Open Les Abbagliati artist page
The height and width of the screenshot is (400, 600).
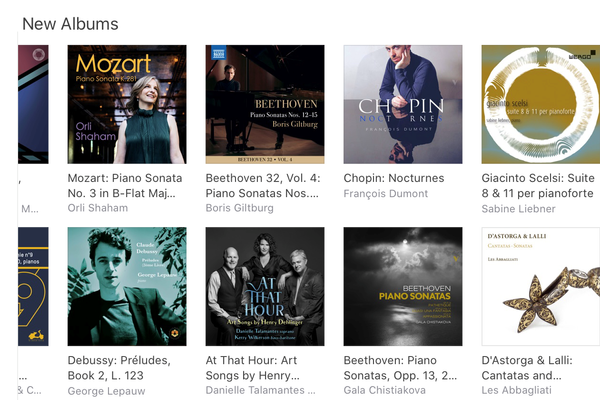(516, 390)
